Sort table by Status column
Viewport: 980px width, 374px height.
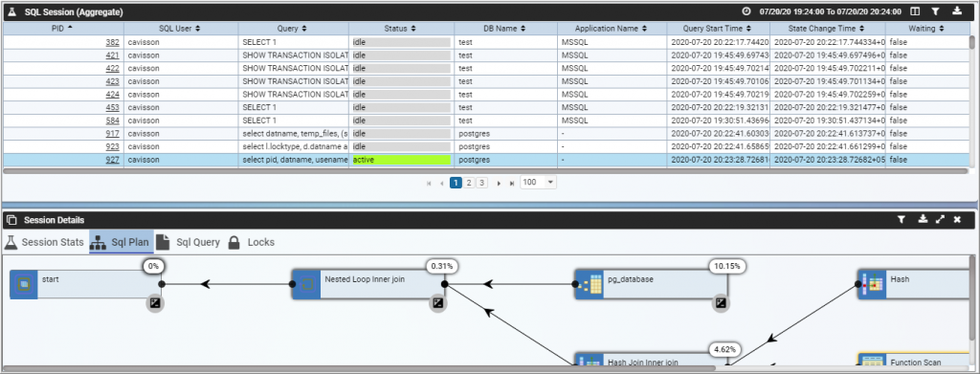[x=401, y=28]
